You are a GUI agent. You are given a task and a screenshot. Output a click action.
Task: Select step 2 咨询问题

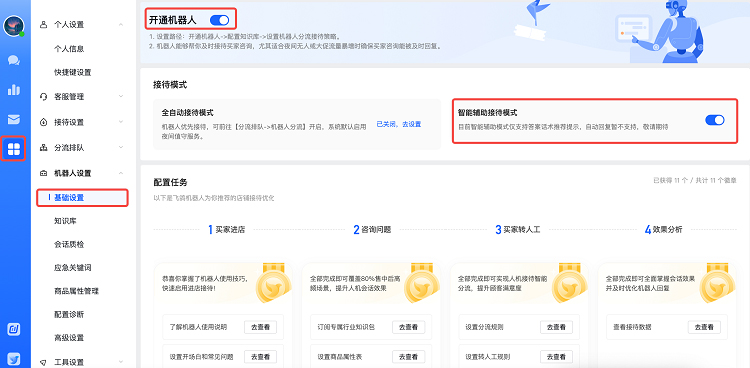[372, 230]
